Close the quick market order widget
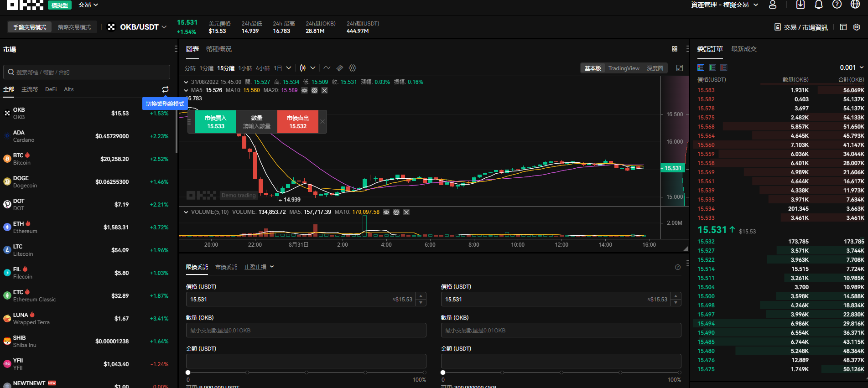Image resolution: width=868 pixels, height=388 pixels. pyautogui.click(x=322, y=122)
